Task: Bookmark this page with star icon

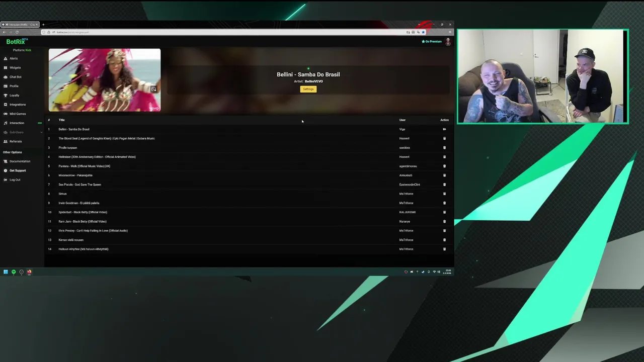Action: pyautogui.click(x=423, y=32)
